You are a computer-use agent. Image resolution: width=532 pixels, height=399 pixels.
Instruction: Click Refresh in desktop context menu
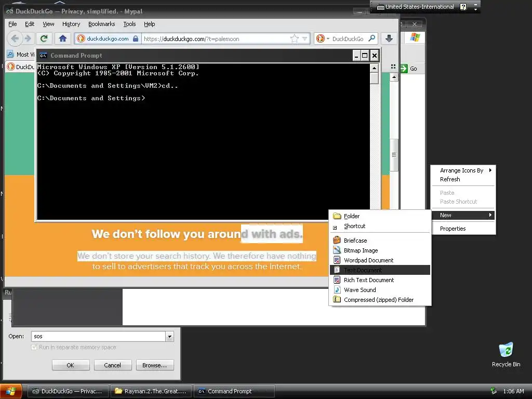(x=463, y=179)
